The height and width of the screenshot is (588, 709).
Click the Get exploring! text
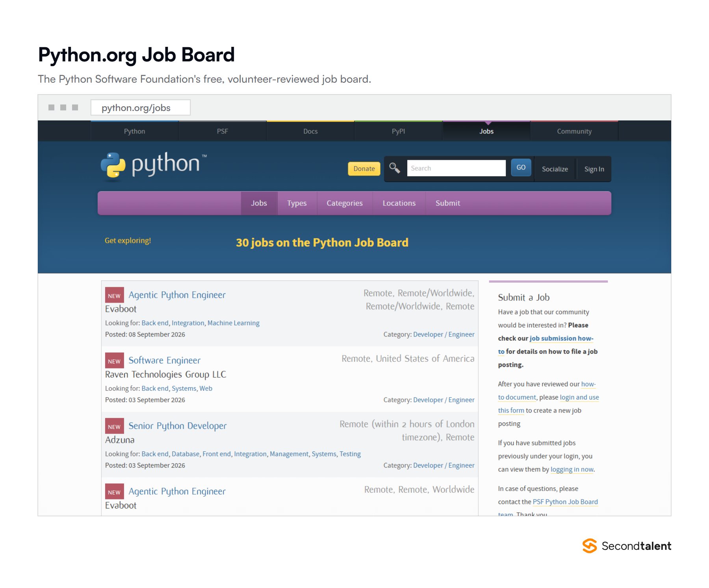pyautogui.click(x=128, y=240)
